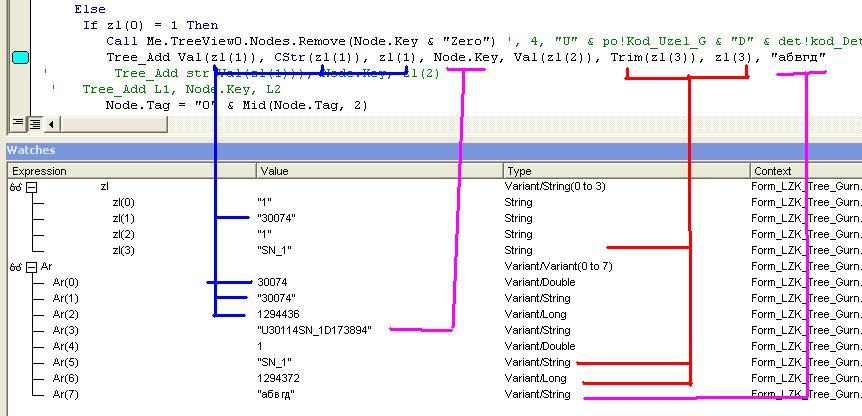Click the "Call Me.TreeView0.Nodes.Remove" code line

tap(301, 41)
